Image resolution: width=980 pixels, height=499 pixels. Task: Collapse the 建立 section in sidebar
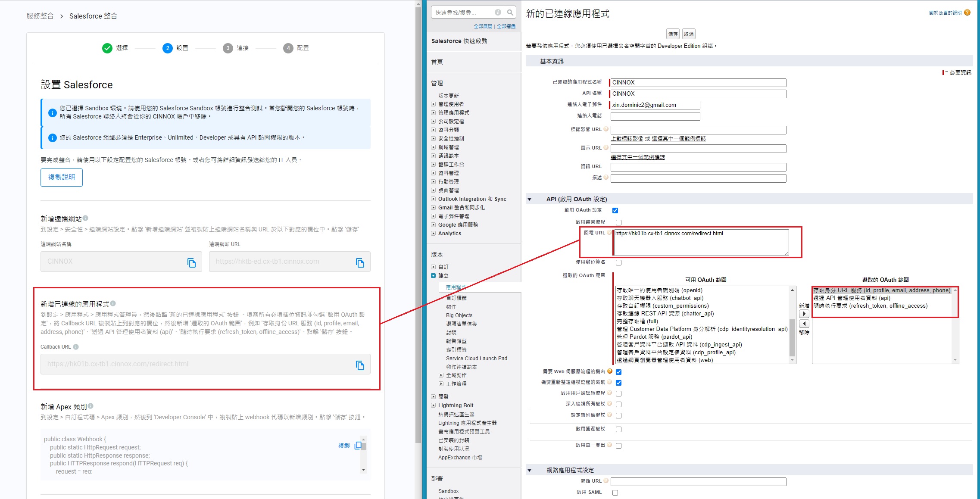434,276
